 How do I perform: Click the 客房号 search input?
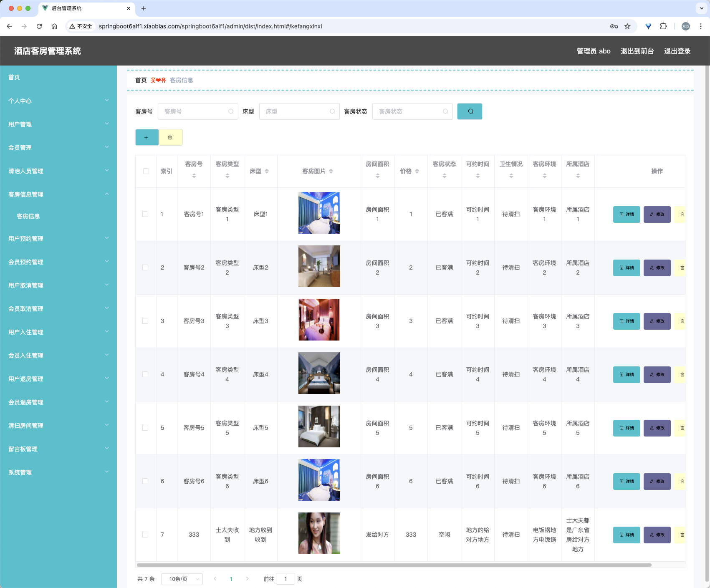(198, 111)
